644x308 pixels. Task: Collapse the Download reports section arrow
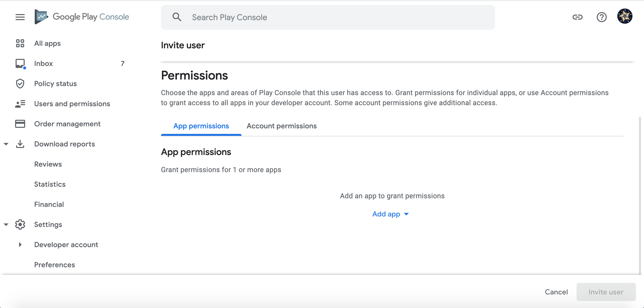point(6,144)
